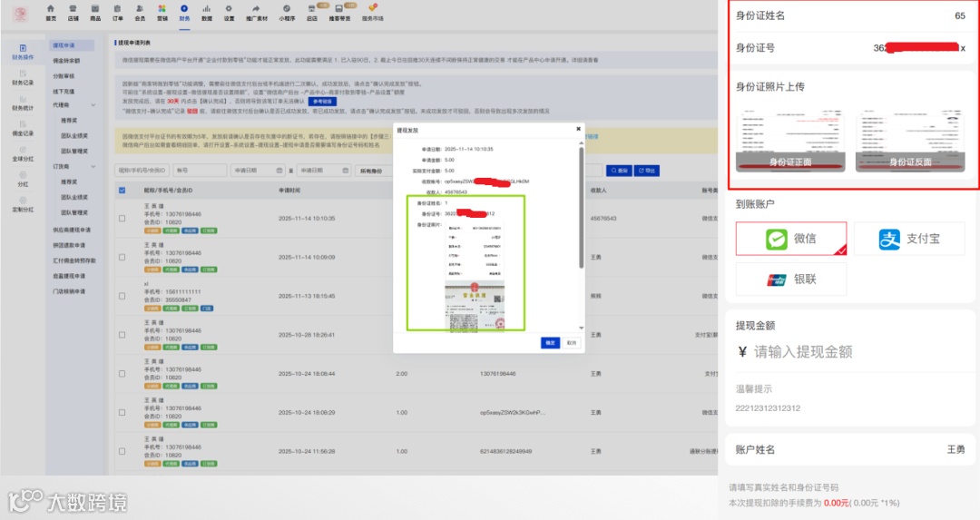980x520 pixels.
Task: Open 分账审核 in the finance submenu
Action: [64, 76]
